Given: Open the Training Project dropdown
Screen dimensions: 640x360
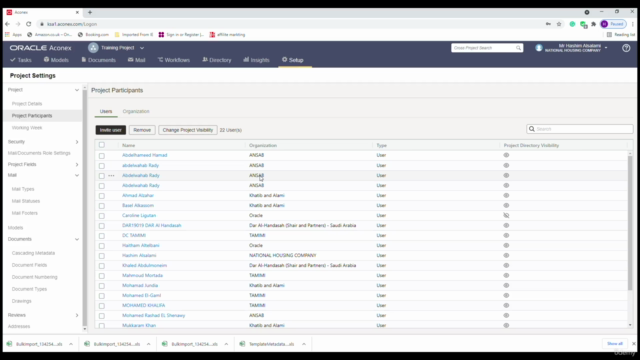Looking at the screenshot, I should click(142, 48).
